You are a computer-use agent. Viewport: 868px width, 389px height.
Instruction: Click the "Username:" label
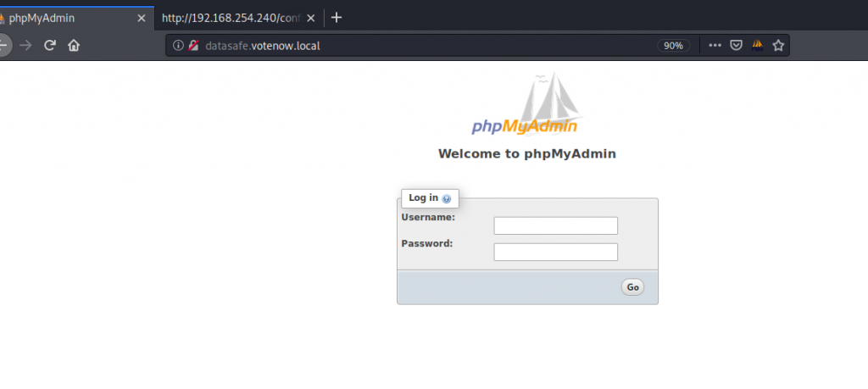(428, 218)
